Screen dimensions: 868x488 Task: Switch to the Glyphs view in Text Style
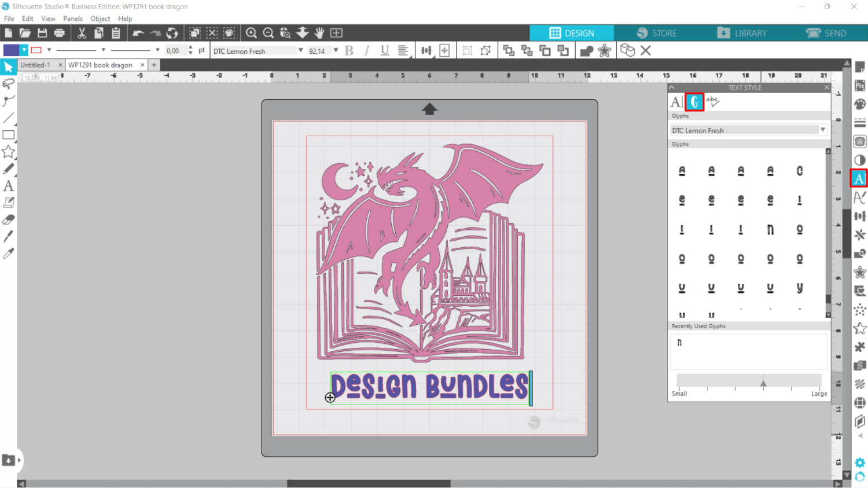click(x=694, y=102)
